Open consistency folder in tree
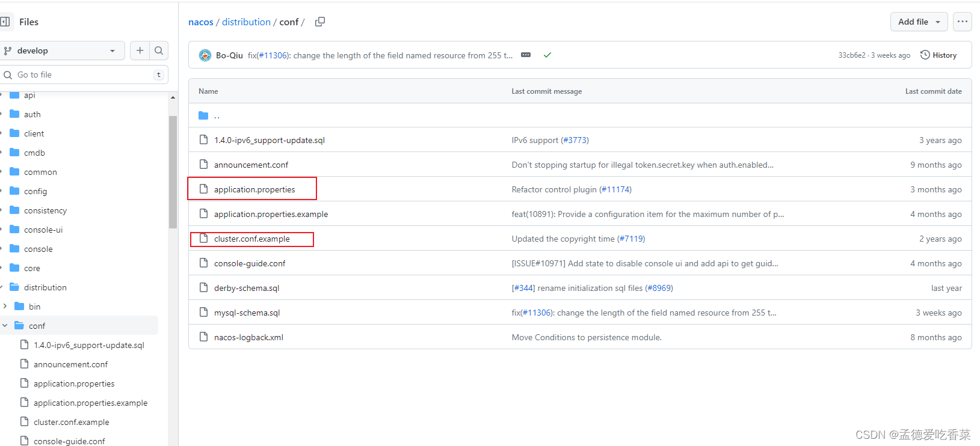Image resolution: width=980 pixels, height=446 pixels. click(45, 210)
